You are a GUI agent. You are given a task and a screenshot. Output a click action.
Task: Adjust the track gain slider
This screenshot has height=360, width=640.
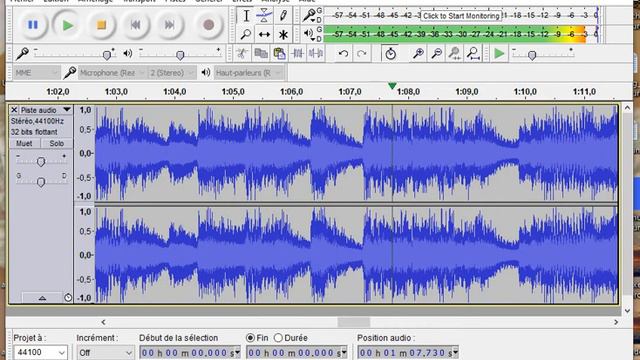[40, 162]
